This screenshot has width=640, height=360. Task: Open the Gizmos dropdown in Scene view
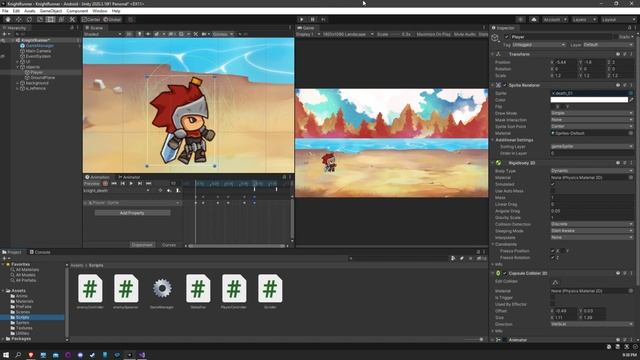pos(223,34)
